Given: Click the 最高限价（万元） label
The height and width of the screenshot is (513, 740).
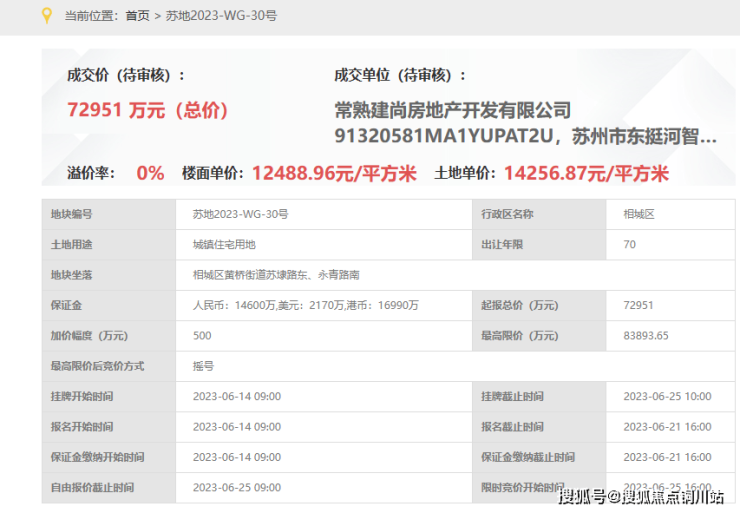Looking at the screenshot, I should click(x=520, y=336).
